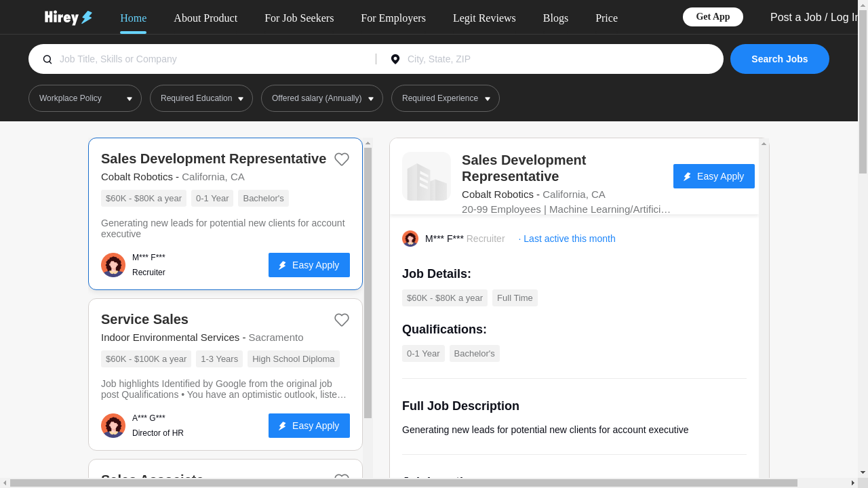Click the Hirey logo
Image resolution: width=868 pixels, height=488 pixels.
coord(68,18)
